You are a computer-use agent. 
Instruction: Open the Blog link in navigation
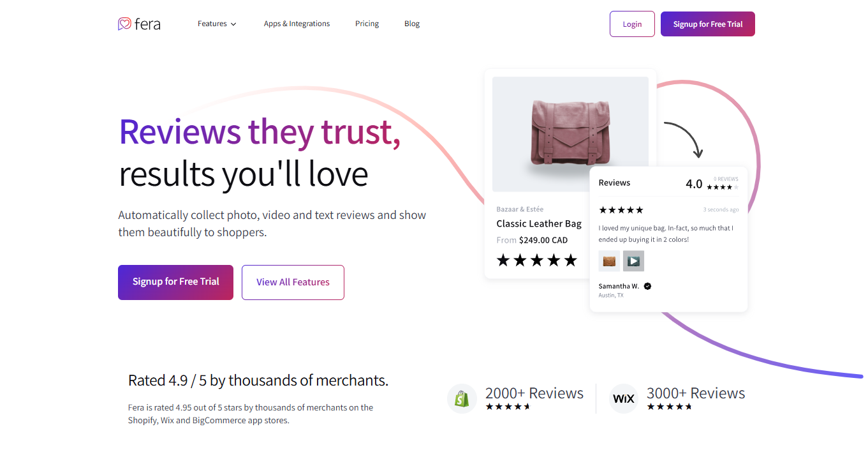412,24
